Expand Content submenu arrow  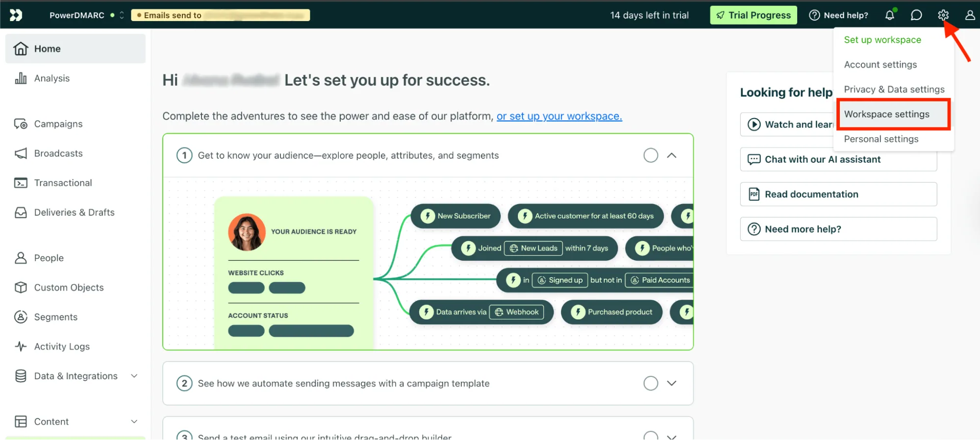134,421
